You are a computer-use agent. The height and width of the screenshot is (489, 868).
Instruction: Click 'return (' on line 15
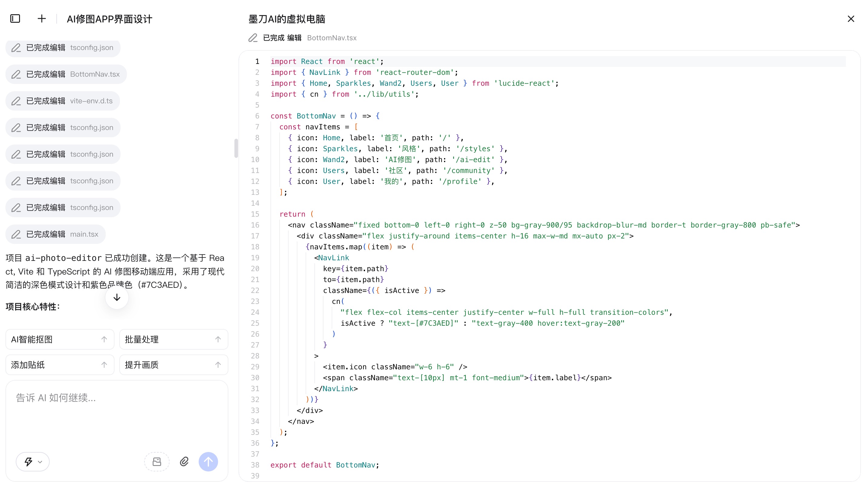[297, 214]
